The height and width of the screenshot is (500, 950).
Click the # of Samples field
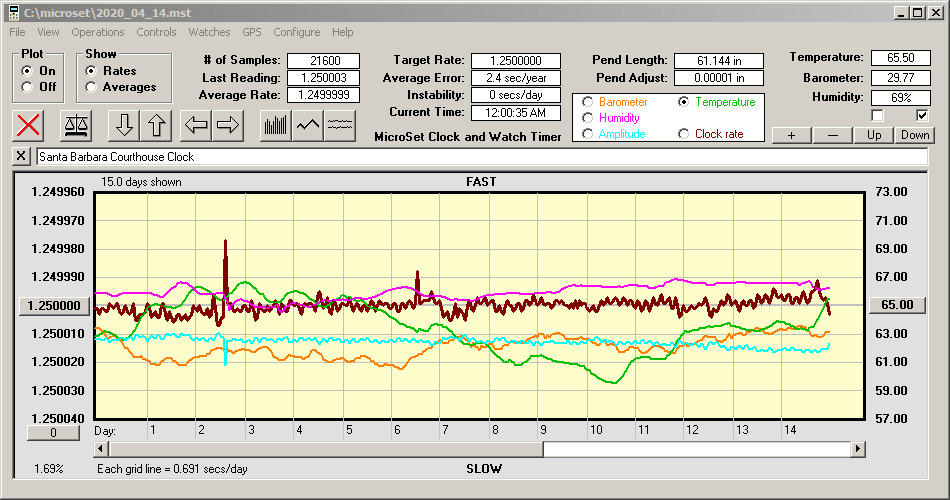coord(324,61)
